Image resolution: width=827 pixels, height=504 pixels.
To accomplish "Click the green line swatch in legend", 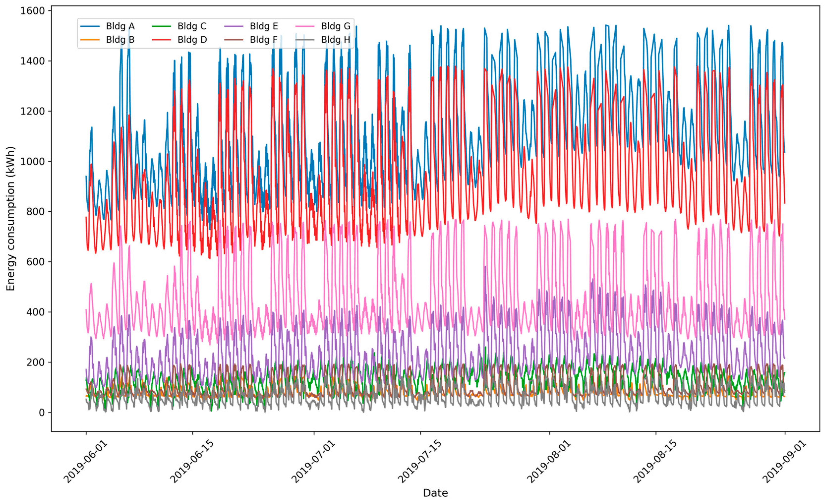I will click(x=162, y=26).
